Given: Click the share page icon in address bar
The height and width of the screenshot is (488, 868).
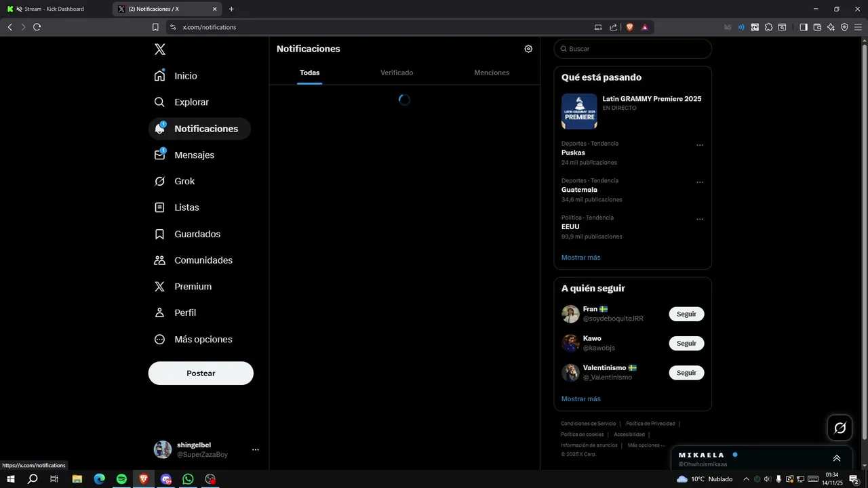Looking at the screenshot, I should (613, 27).
